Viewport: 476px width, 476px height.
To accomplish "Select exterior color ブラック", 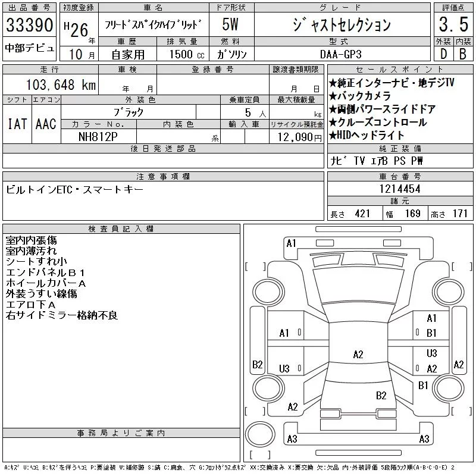I will click(129, 112).
